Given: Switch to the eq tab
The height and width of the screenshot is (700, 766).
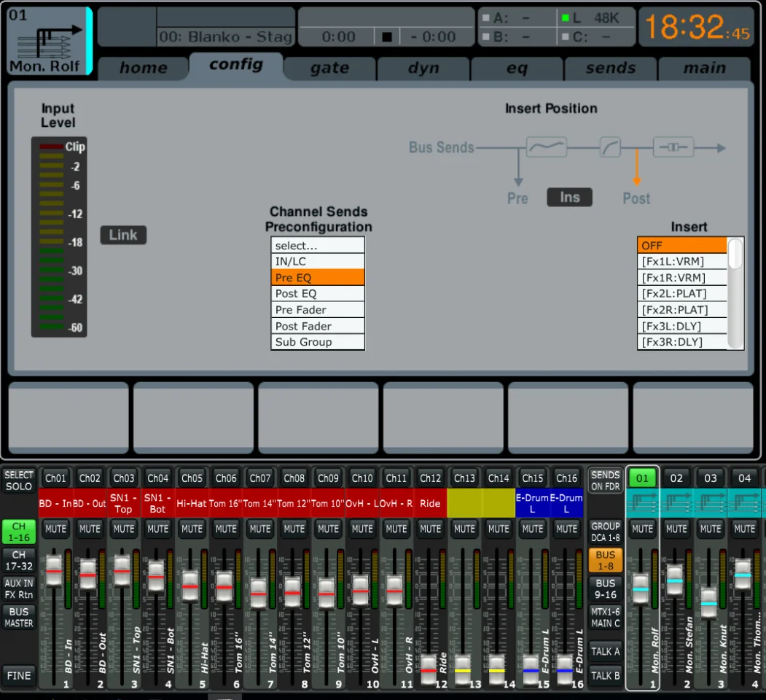Looking at the screenshot, I should point(517,68).
